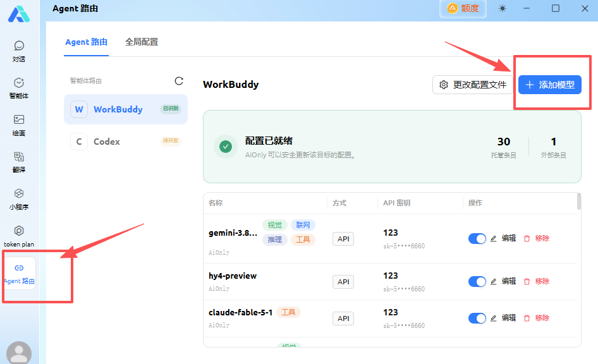Viewport: 598px width, 364px height.
Task: Disable the claude-fable-5-1 model toggle
Action: click(477, 318)
